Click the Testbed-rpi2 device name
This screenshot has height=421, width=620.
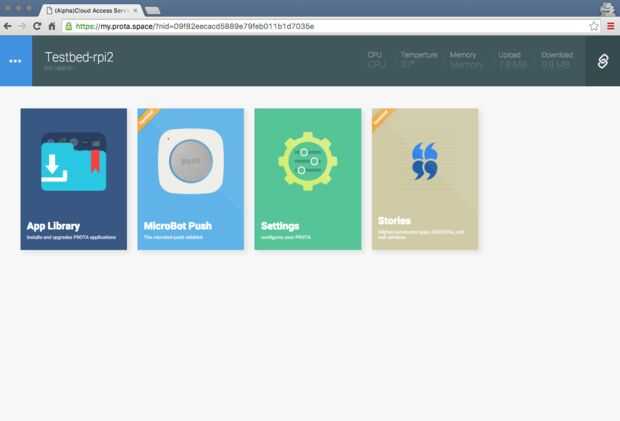coord(79,57)
